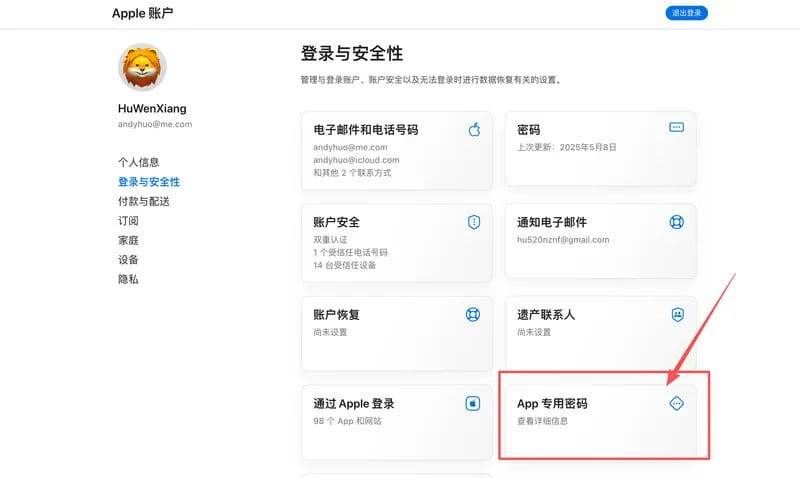The height and width of the screenshot is (478, 800).
Task: Click the contact face icon on 遗产联系人 card
Action: point(678,314)
